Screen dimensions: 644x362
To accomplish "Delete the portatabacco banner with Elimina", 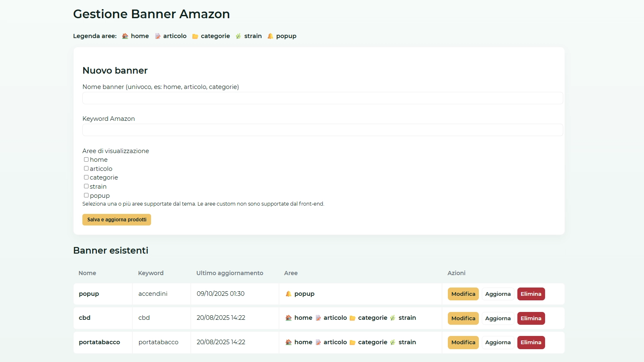I will tap(531, 343).
